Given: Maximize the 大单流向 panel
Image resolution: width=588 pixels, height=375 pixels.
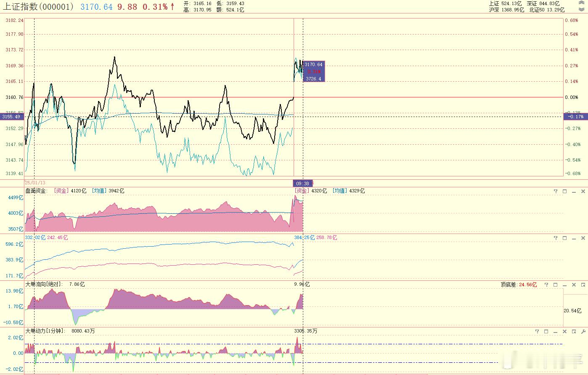Looking at the screenshot, I should click(555, 285).
